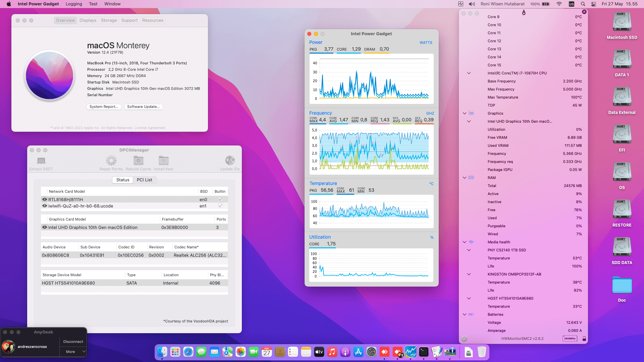Switch to Displays tab in About This Mac
The width and height of the screenshot is (644, 362).
88,20
